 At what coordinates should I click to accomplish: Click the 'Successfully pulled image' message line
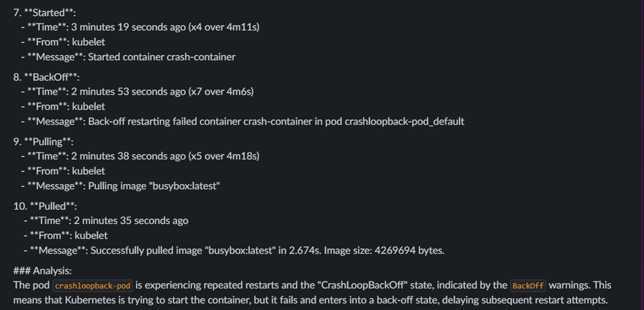pos(234,251)
